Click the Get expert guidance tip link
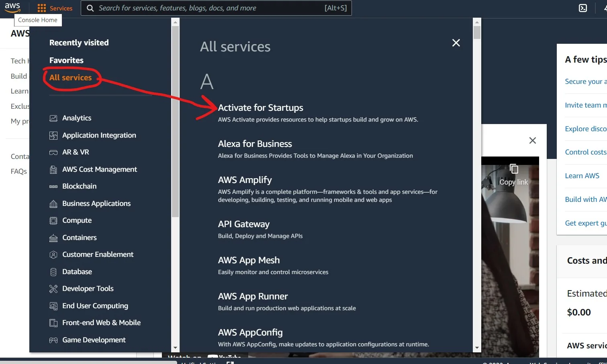The height and width of the screenshot is (364, 607). (586, 223)
